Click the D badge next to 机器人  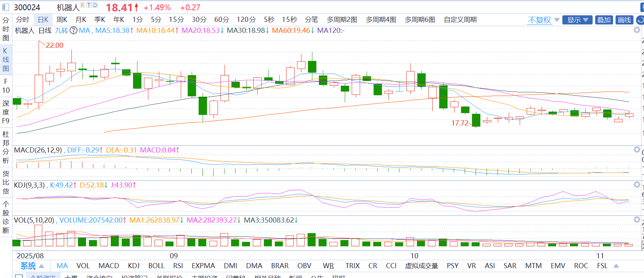95,5
